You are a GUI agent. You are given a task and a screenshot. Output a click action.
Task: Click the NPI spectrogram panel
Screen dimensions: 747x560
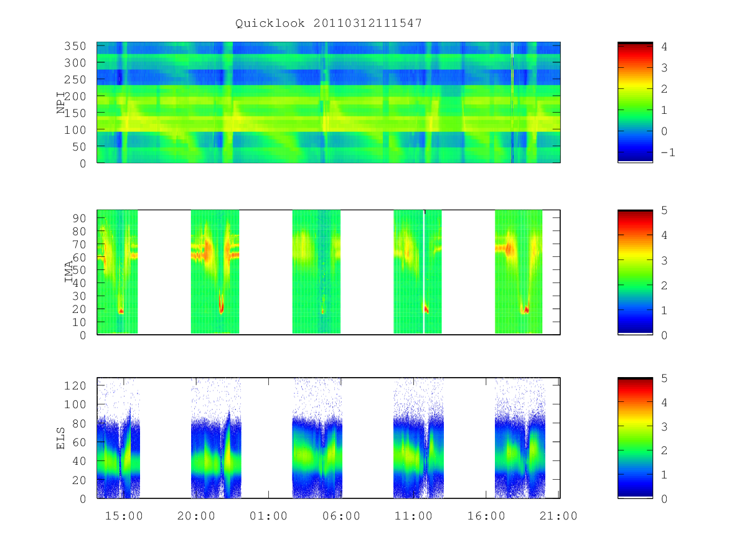329,103
